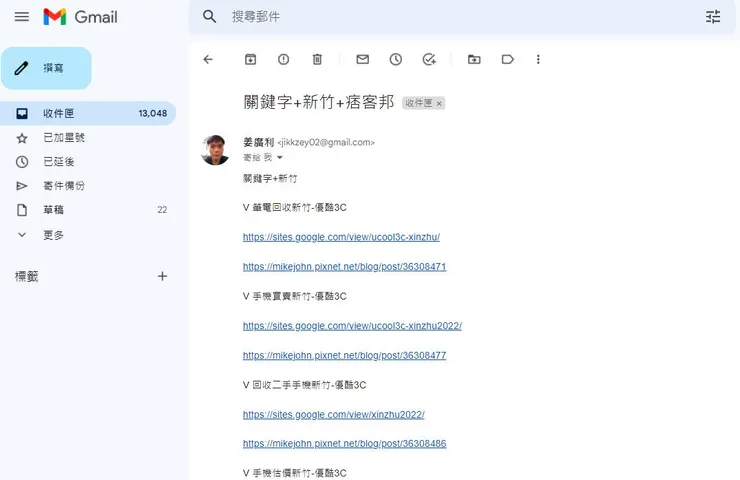Mark the email as unread
This screenshot has height=480, width=740.
(x=362, y=59)
